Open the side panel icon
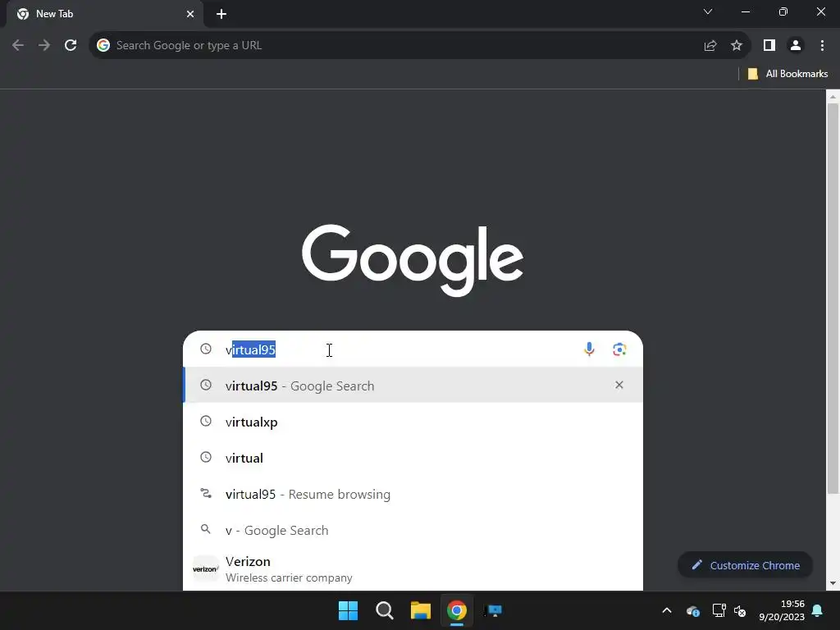The image size is (840, 630). click(x=769, y=46)
